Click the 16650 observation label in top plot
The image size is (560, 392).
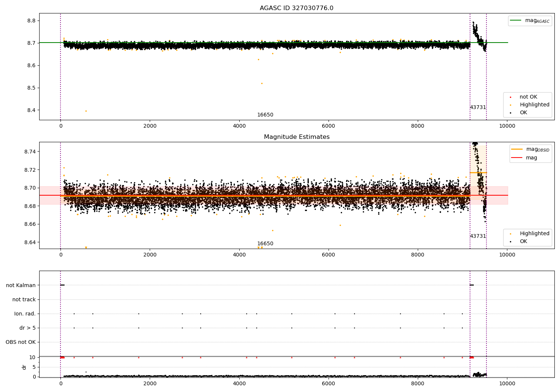coord(265,115)
